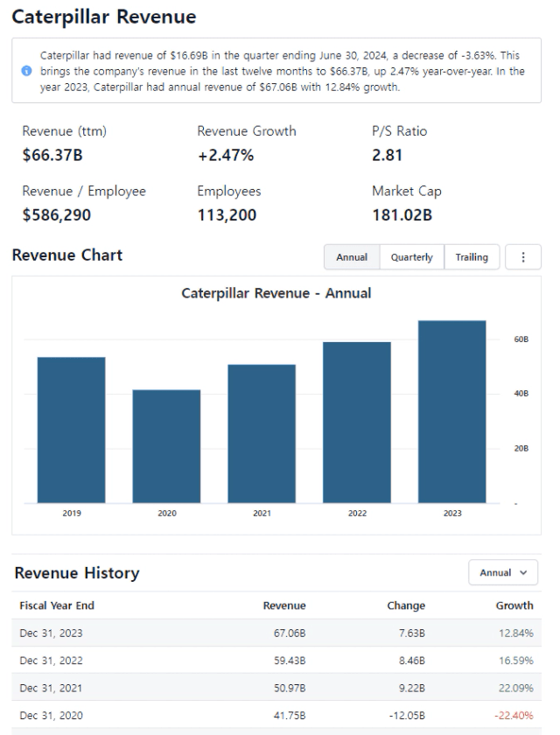Click the 2.81 P/S Ratio value
This screenshot has width=560, height=735.
pos(387,155)
